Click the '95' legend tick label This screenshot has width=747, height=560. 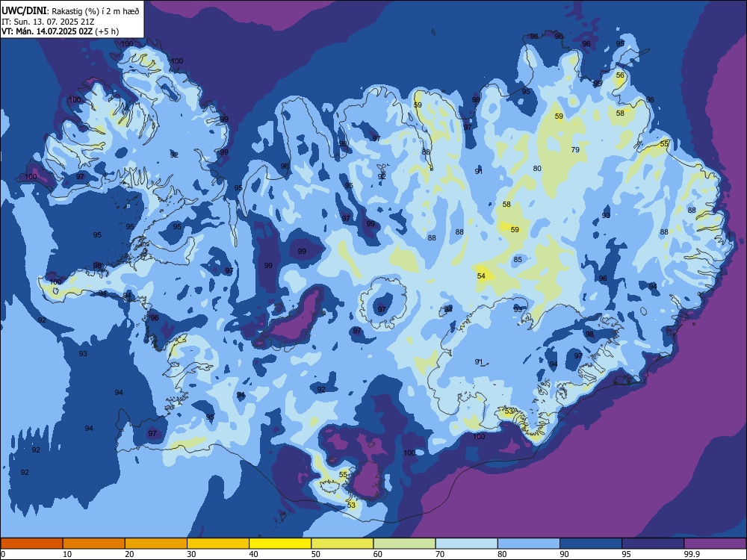[627, 554]
